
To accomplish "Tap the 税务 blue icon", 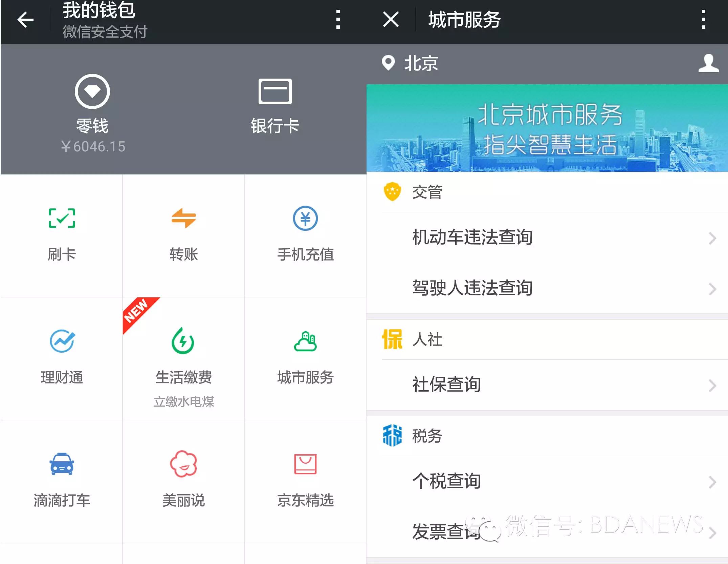I will 392,436.
